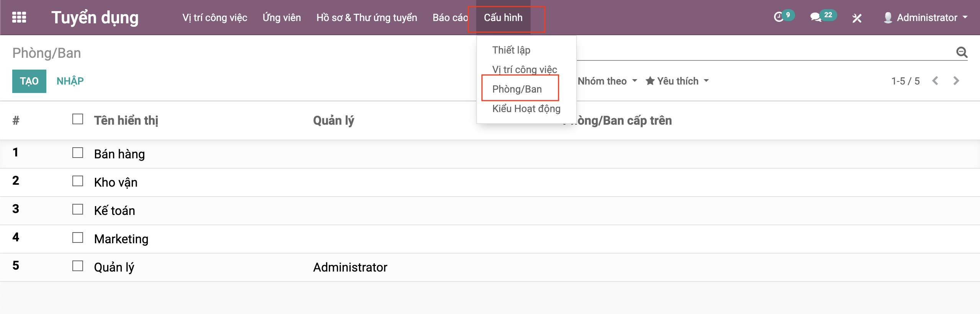Select Phòng/Ban in the Cấu hình menu
The width and height of the screenshot is (980, 314).
coord(517,89)
